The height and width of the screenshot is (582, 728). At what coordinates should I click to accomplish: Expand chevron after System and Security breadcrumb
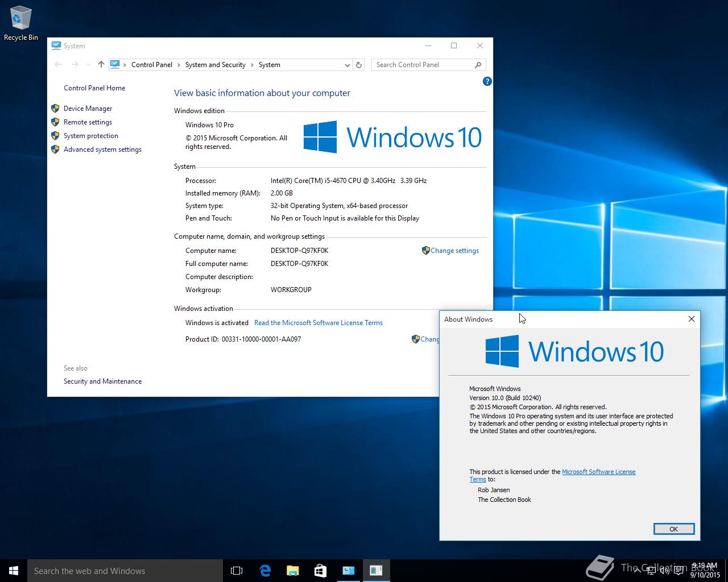coord(252,65)
